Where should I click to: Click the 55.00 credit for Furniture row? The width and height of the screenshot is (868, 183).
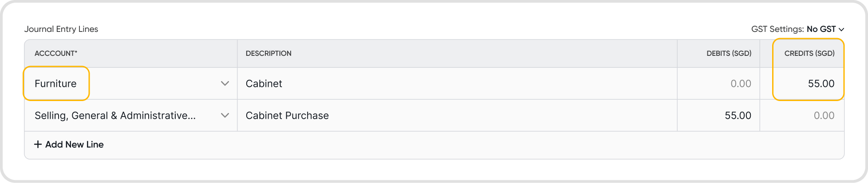[821, 84]
